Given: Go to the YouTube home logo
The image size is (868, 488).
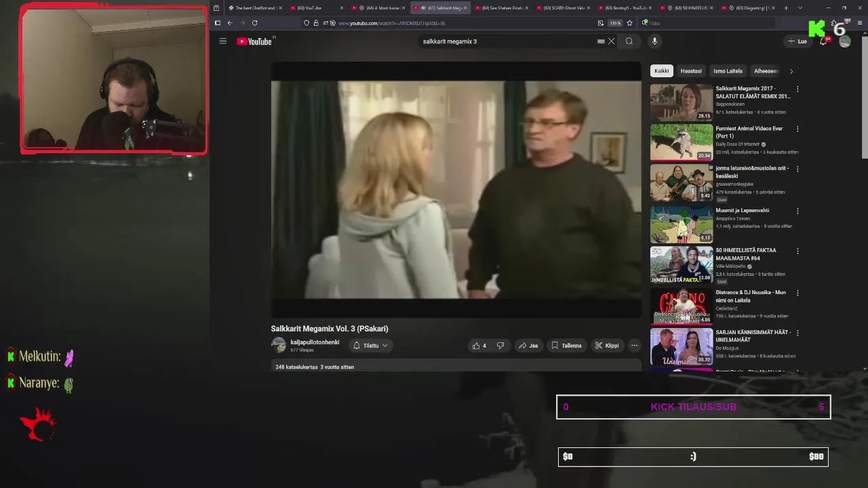Looking at the screenshot, I should pyautogui.click(x=254, y=41).
